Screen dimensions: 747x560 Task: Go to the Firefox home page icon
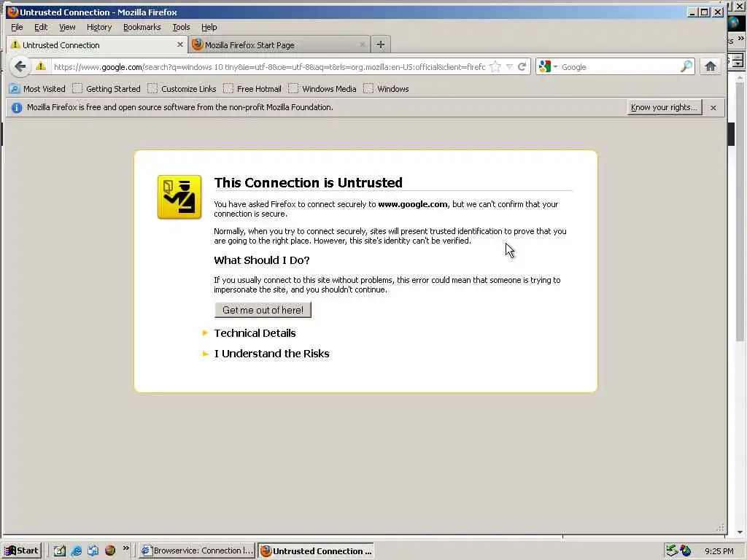tap(711, 66)
